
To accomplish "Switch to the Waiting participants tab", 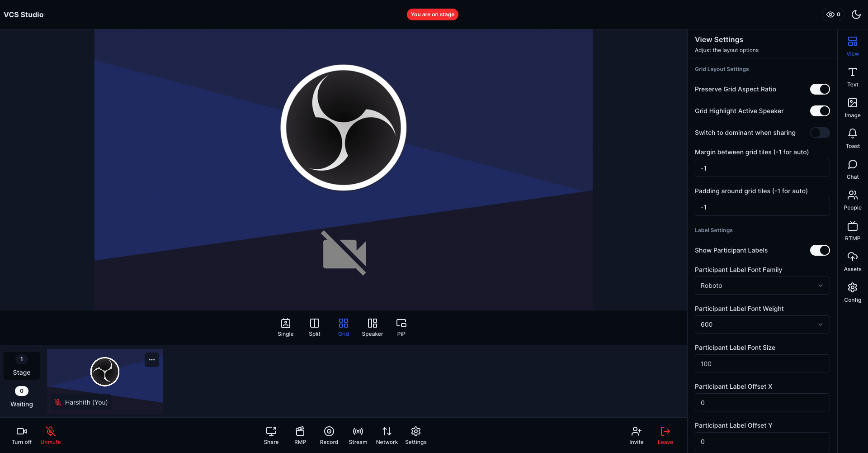I will click(22, 397).
